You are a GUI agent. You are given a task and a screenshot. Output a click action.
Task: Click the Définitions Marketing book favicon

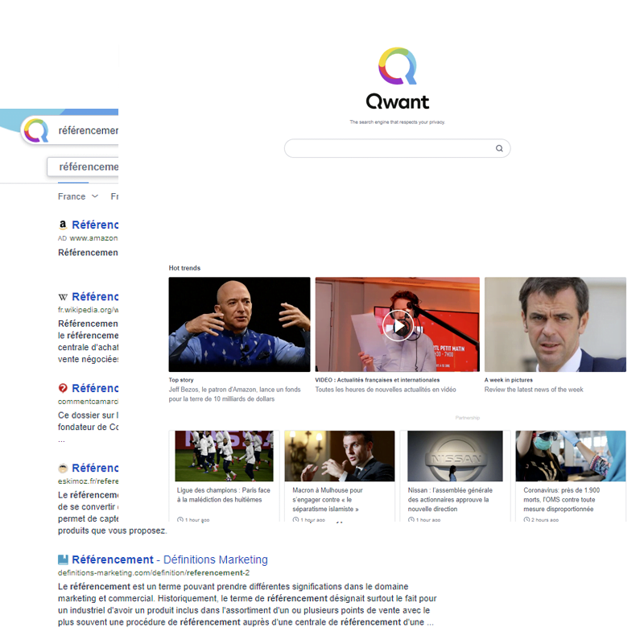pyautogui.click(x=63, y=559)
